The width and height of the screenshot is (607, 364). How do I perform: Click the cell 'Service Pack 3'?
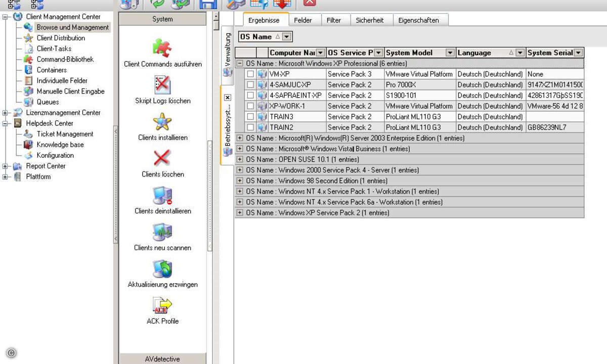click(x=355, y=74)
